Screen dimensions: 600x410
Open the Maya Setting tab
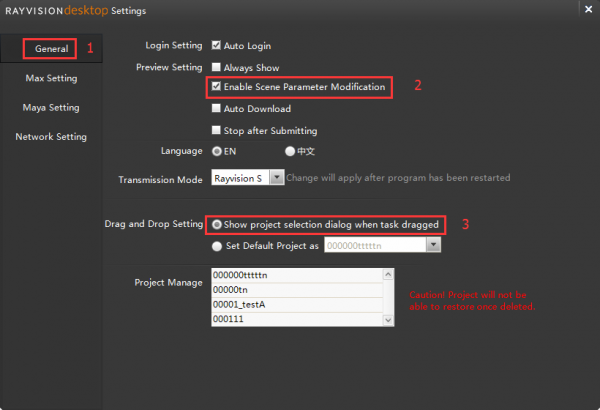click(51, 108)
